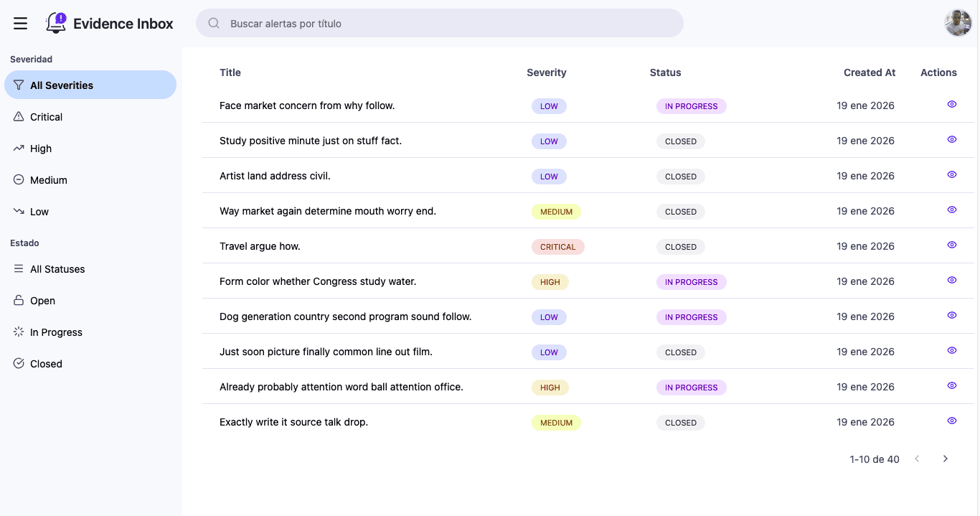The image size is (980, 516).
Task: Click 'Already probably attention word ball attention office.'
Action: coord(341,387)
